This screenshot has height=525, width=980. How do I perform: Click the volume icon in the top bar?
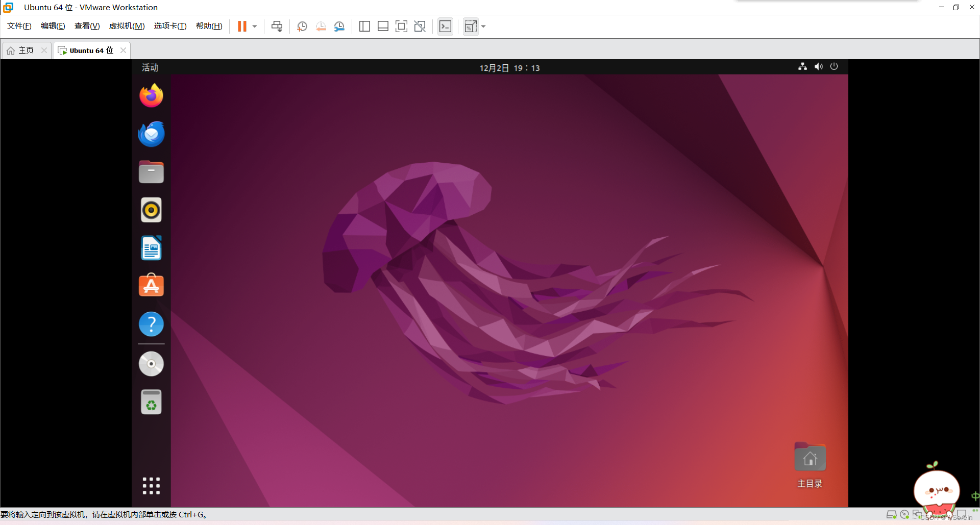click(818, 67)
